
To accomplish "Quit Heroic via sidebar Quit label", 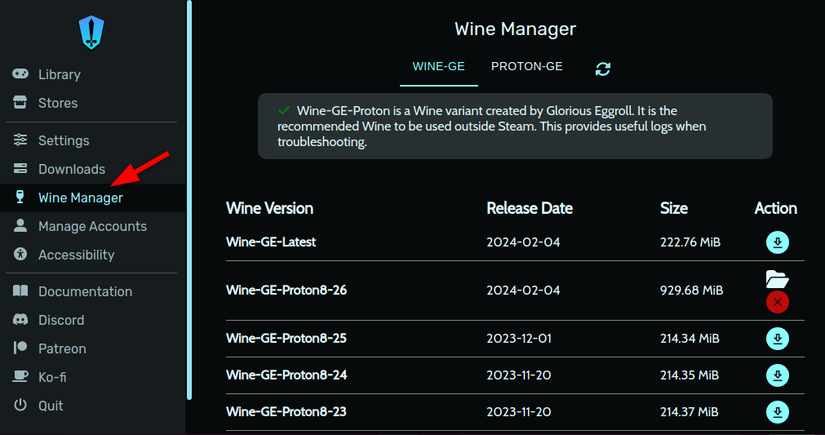I will tap(51, 405).
